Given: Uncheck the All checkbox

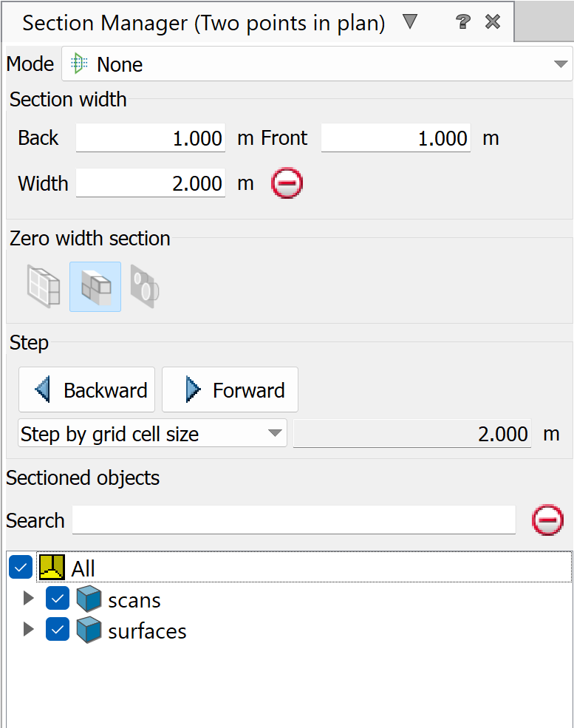Looking at the screenshot, I should point(21,568).
